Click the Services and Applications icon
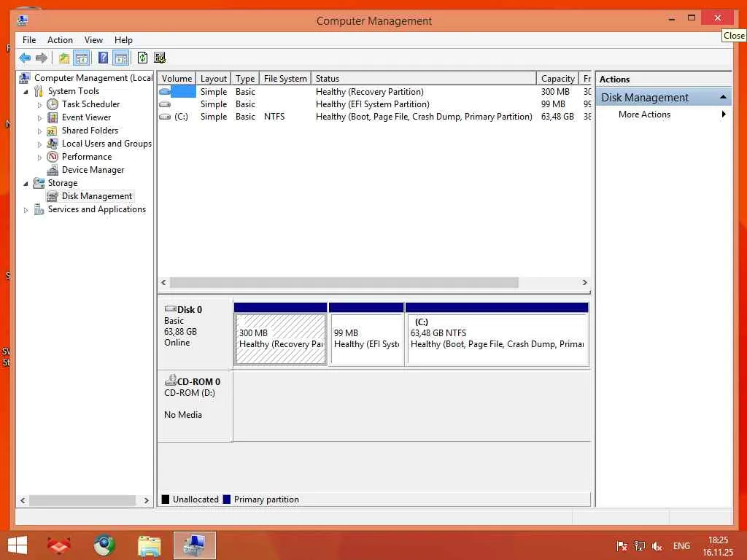Screen dimensions: 747x560 [x=39, y=209]
